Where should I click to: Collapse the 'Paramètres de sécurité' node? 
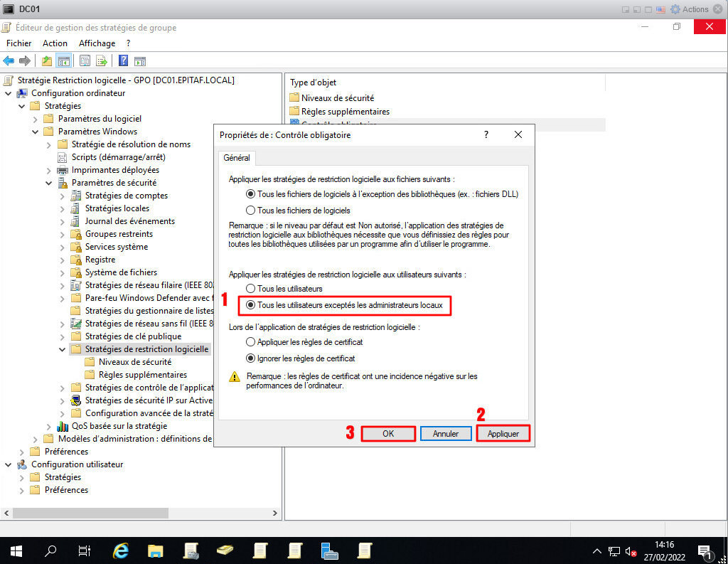(49, 183)
